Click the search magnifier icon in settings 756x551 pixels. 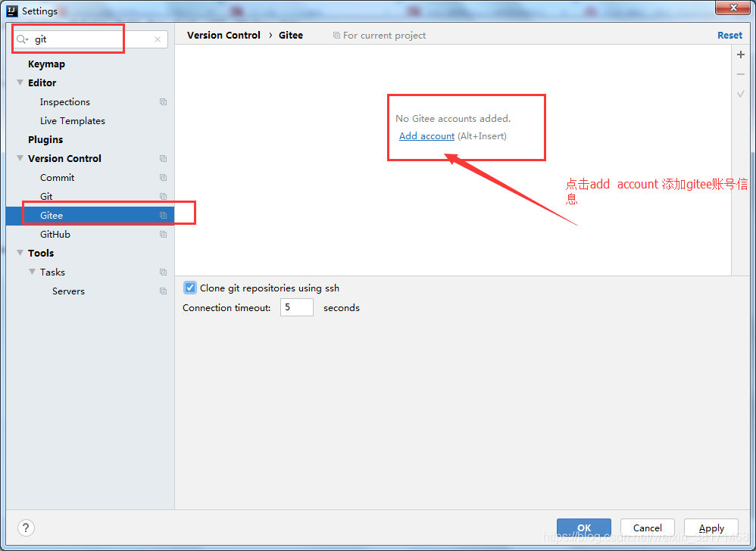click(x=22, y=39)
